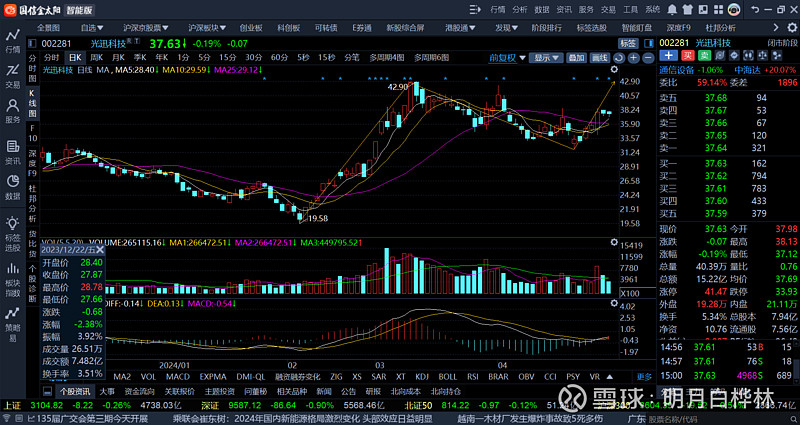Viewport: 800px width, 425px height.
Task: Click the blue plus add-to-watchlist button
Action: pyautogui.click(x=669, y=56)
